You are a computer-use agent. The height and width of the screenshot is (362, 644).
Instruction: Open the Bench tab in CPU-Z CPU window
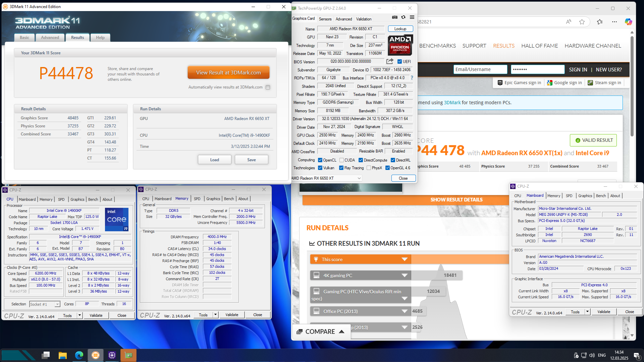pos(93,199)
